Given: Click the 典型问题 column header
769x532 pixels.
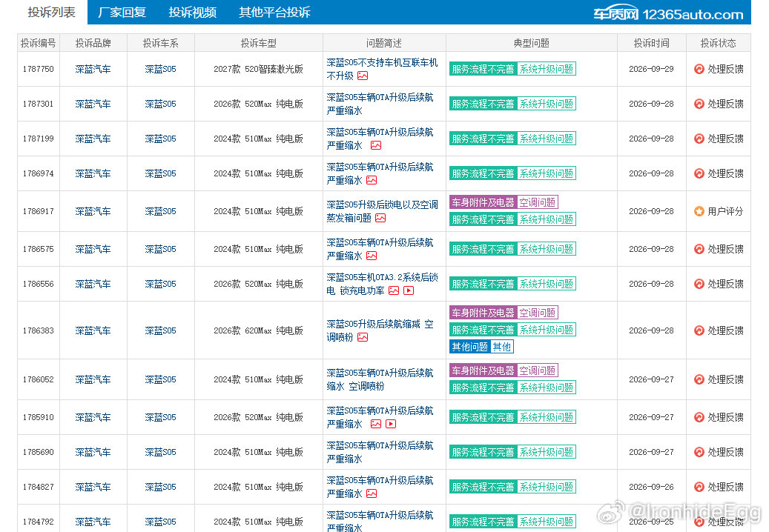Looking at the screenshot, I should click(x=531, y=43).
